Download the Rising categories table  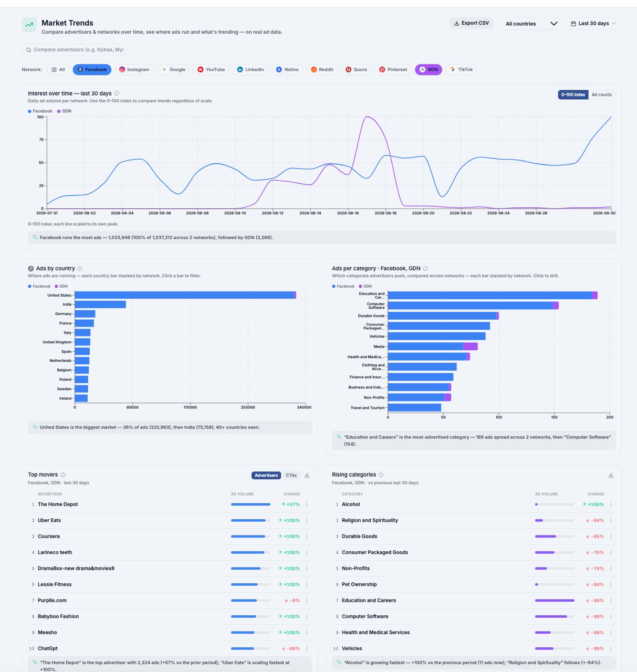click(x=611, y=475)
